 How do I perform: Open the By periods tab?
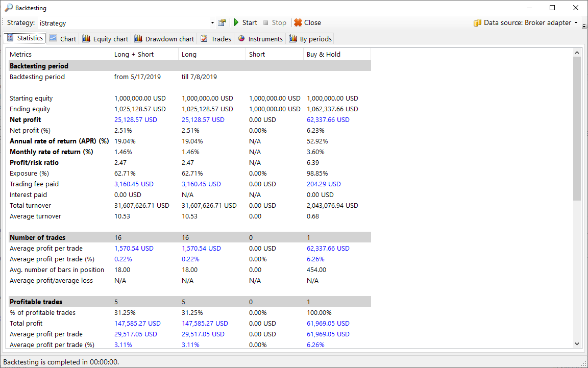click(x=310, y=39)
